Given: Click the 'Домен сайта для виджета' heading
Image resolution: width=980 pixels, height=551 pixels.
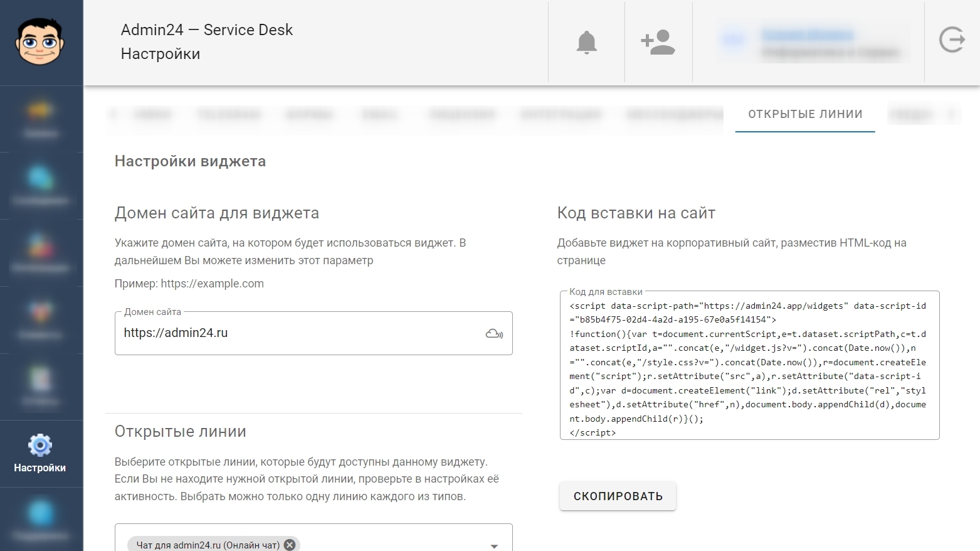Looking at the screenshot, I should point(217,213).
